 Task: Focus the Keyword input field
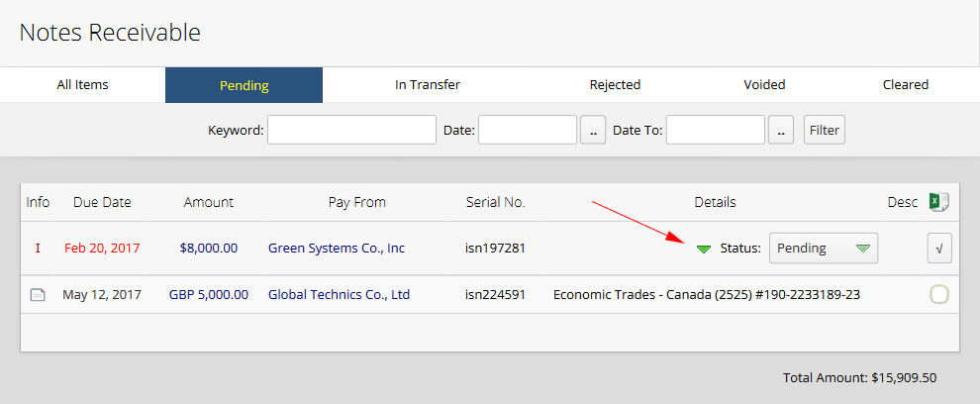(x=351, y=130)
